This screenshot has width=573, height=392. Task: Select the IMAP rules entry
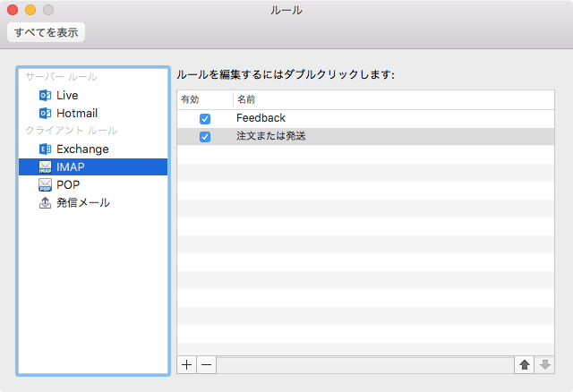point(93,167)
